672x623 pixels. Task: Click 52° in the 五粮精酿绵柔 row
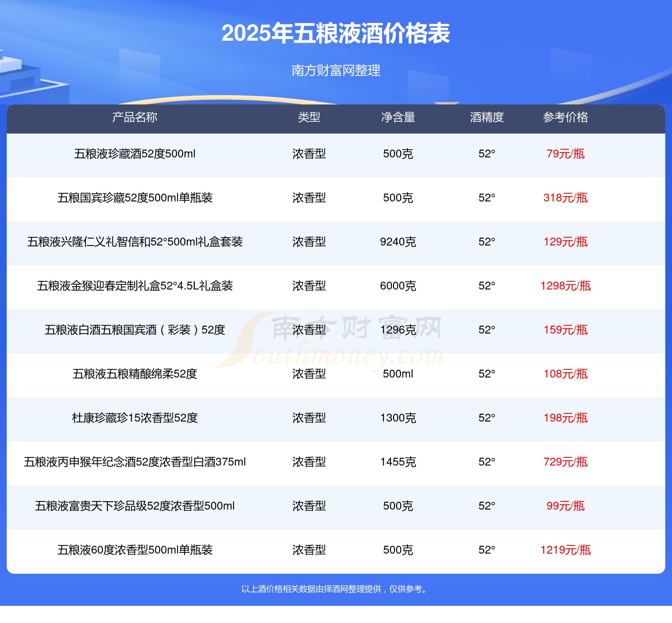pyautogui.click(x=487, y=374)
